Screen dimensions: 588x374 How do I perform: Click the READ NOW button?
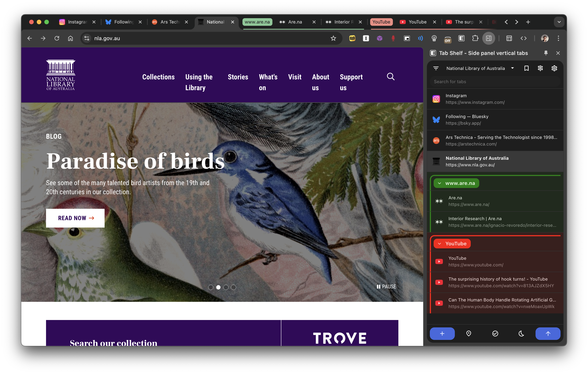pos(75,218)
